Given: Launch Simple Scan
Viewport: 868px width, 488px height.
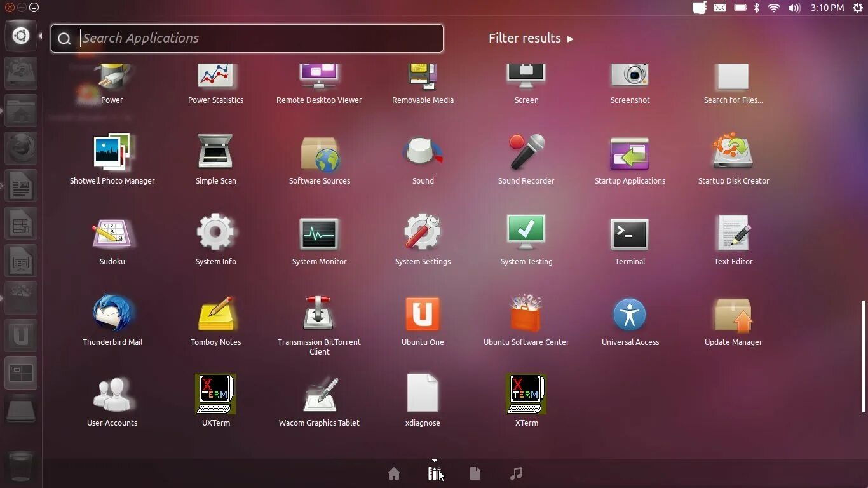Looking at the screenshot, I should point(215,159).
